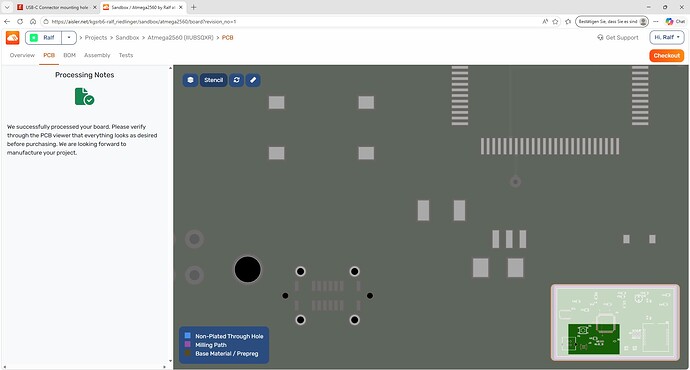Select the ruler measure tool
Viewport: 690px width, 370px height.
[x=253, y=80]
